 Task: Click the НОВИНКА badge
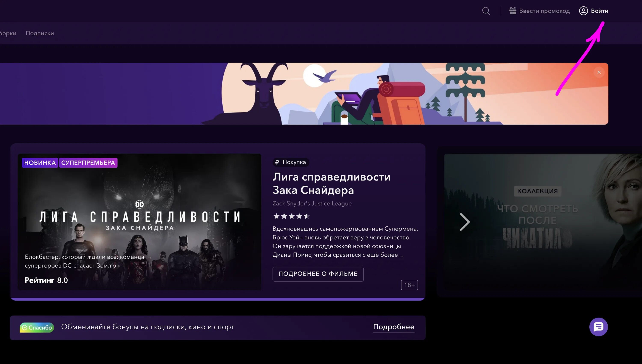point(40,163)
